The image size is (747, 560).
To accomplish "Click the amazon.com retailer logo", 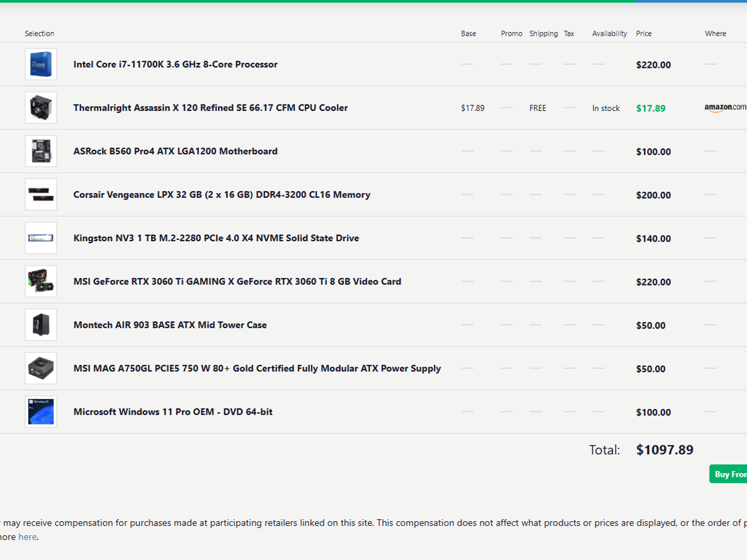I will 725,108.
